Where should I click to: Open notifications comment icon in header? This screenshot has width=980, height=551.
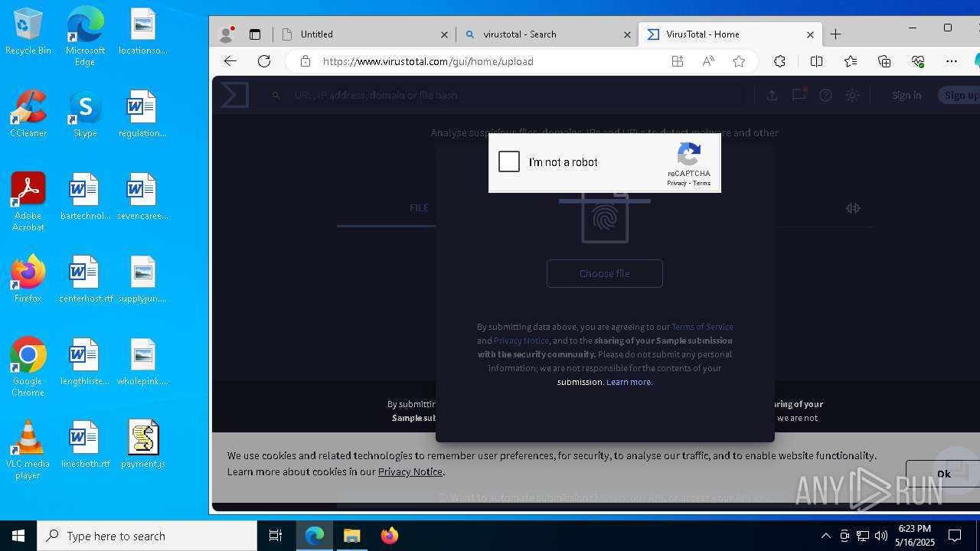click(x=799, y=95)
